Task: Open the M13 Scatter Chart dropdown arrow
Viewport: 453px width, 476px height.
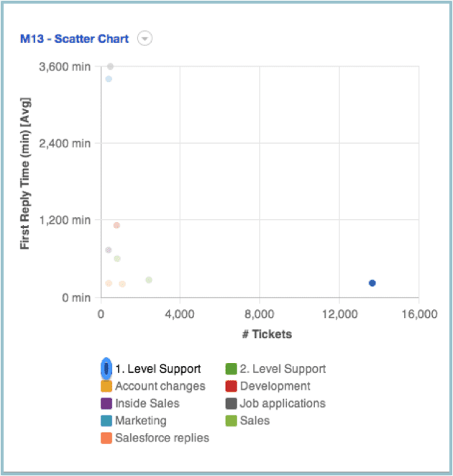Action: pyautogui.click(x=145, y=39)
